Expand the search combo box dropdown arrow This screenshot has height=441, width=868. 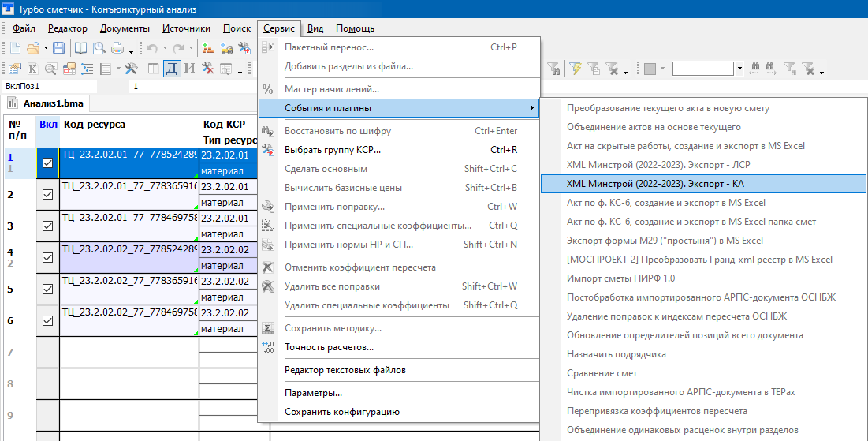pyautogui.click(x=739, y=69)
